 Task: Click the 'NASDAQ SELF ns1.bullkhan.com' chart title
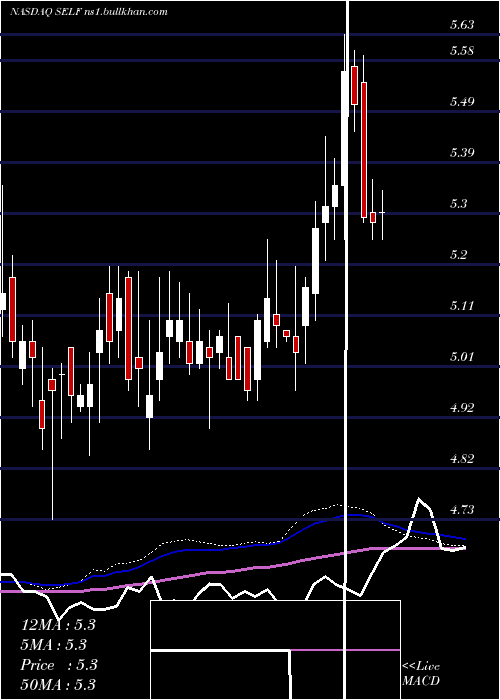[x=88, y=12]
